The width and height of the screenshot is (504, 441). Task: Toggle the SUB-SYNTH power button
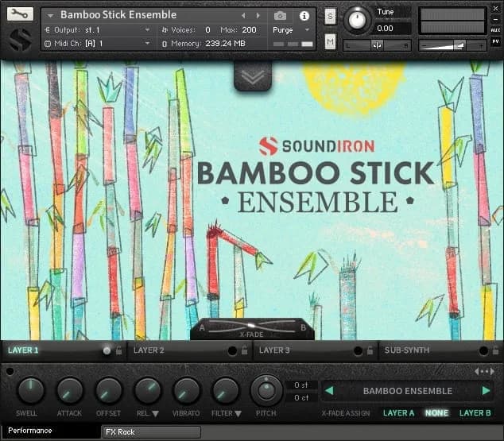click(x=483, y=350)
